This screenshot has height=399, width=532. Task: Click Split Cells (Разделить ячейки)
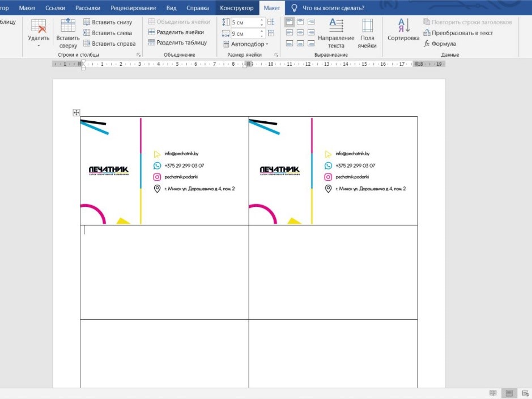click(x=176, y=32)
